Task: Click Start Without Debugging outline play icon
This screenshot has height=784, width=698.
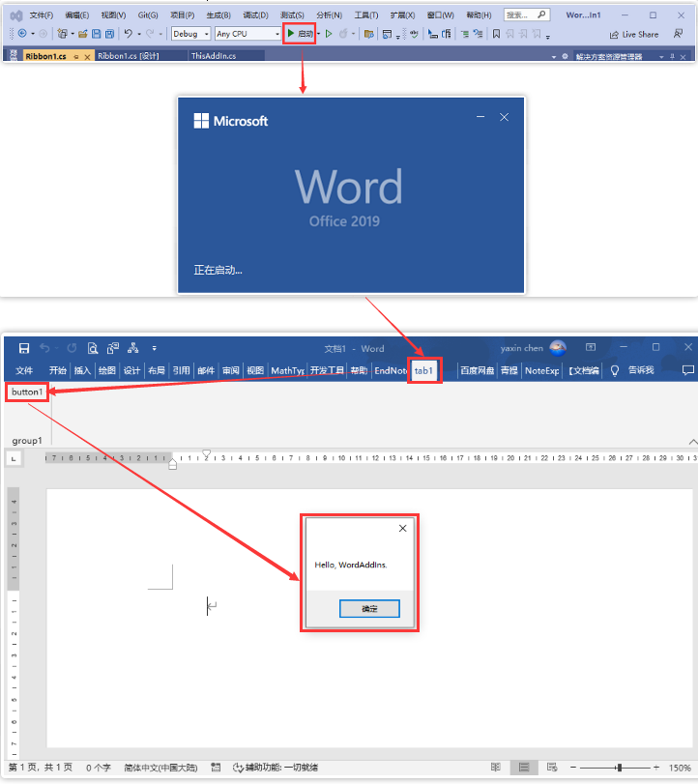Action: pyautogui.click(x=329, y=34)
